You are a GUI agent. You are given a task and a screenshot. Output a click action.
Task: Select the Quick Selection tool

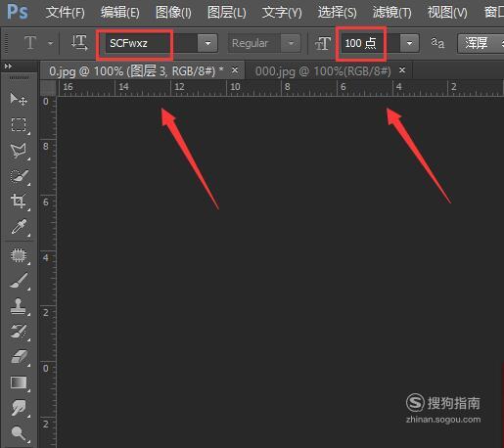(x=20, y=176)
